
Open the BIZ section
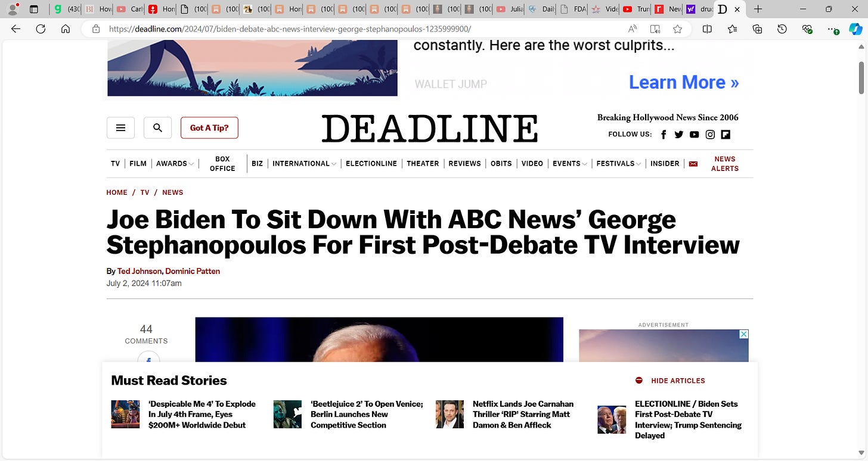[257, 163]
